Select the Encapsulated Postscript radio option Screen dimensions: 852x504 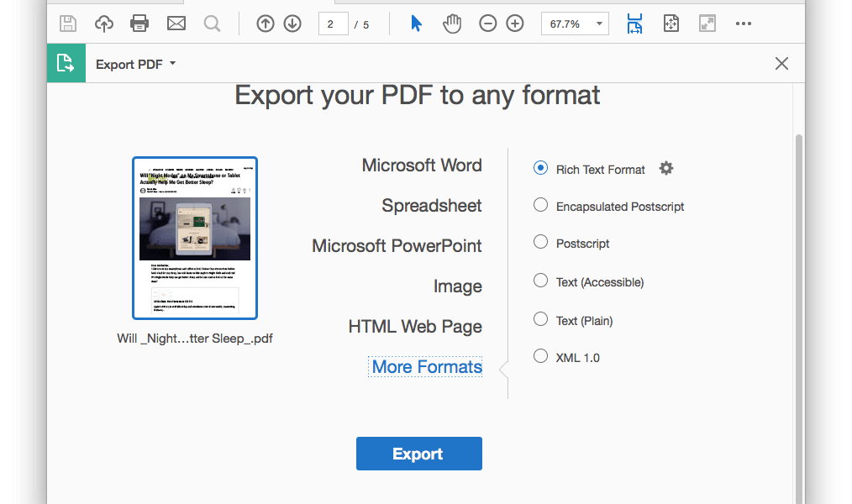click(541, 206)
